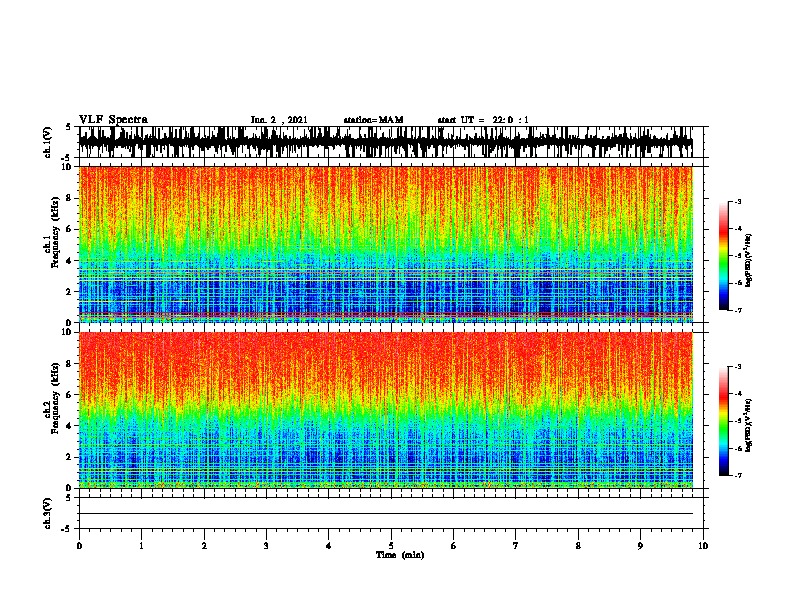Screen dimensions: 792x612
Task: Click the ch.1 spectrogram color scale bar
Action: [723, 256]
